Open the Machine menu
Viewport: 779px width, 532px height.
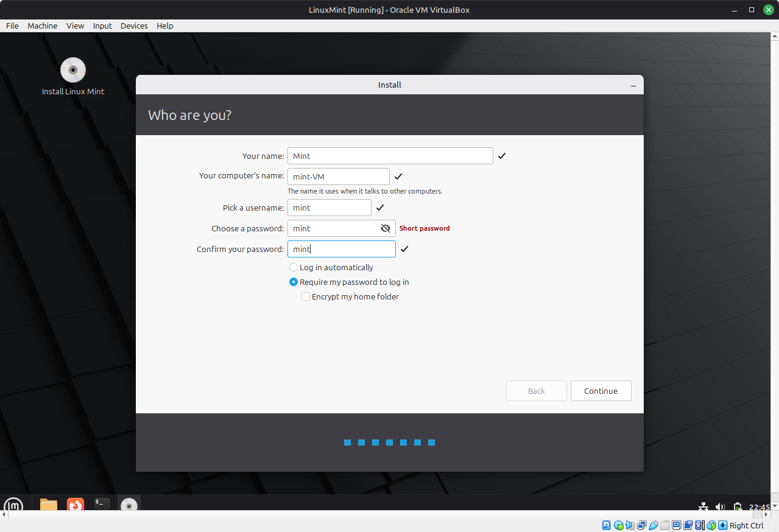pos(43,26)
